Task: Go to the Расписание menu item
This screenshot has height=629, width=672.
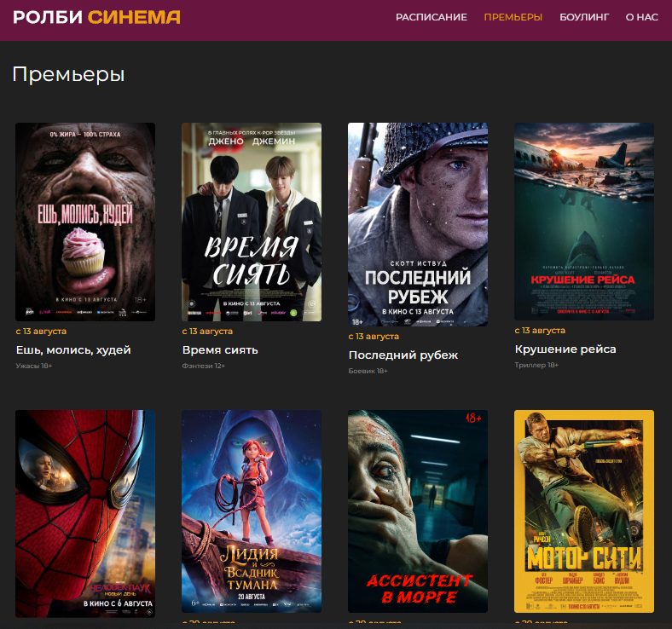Action: 432,17
